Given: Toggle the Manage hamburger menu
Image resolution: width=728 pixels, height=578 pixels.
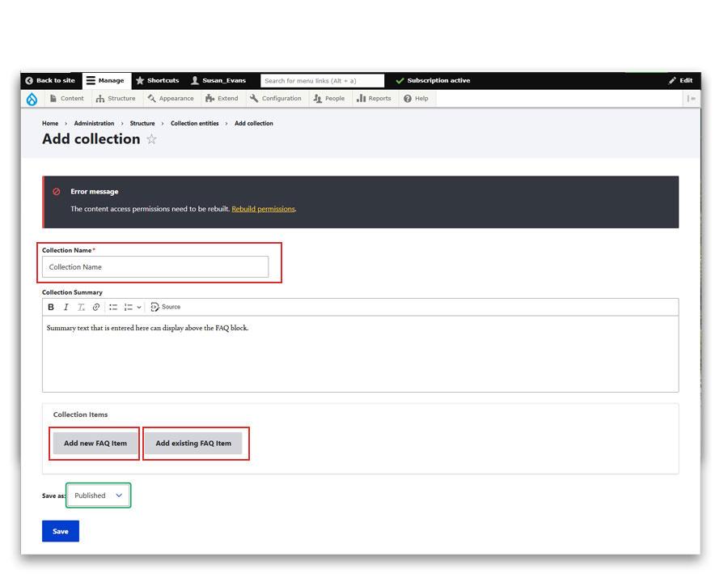Looking at the screenshot, I should [x=106, y=80].
